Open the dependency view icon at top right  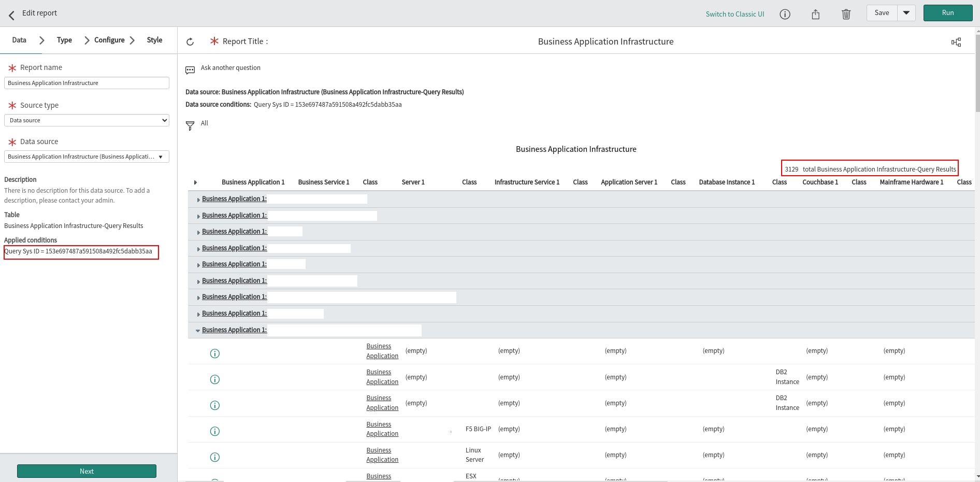pos(956,42)
